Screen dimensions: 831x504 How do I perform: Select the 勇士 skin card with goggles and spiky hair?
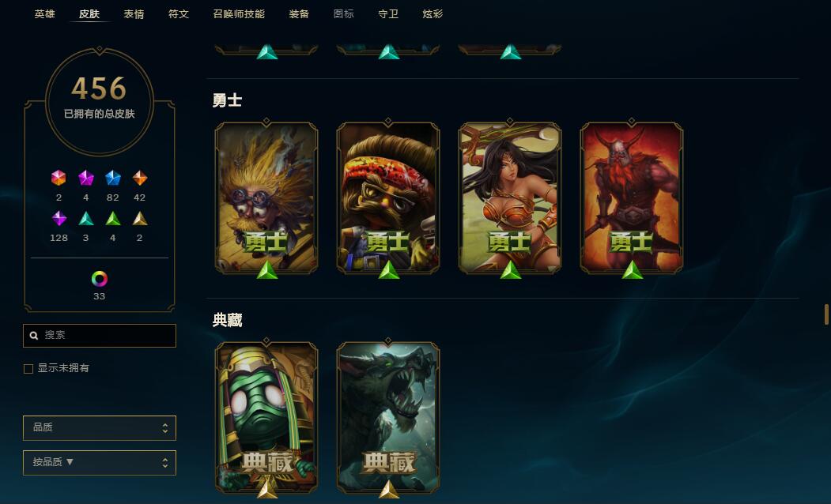point(266,198)
